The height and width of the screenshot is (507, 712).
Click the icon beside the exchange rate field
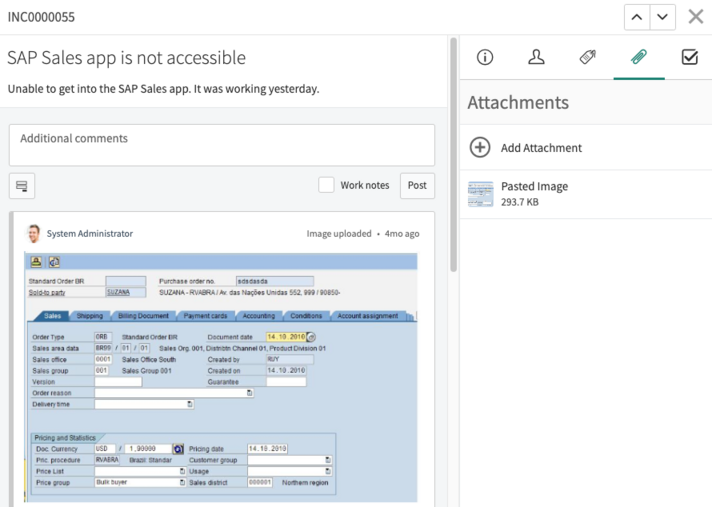coord(178,449)
